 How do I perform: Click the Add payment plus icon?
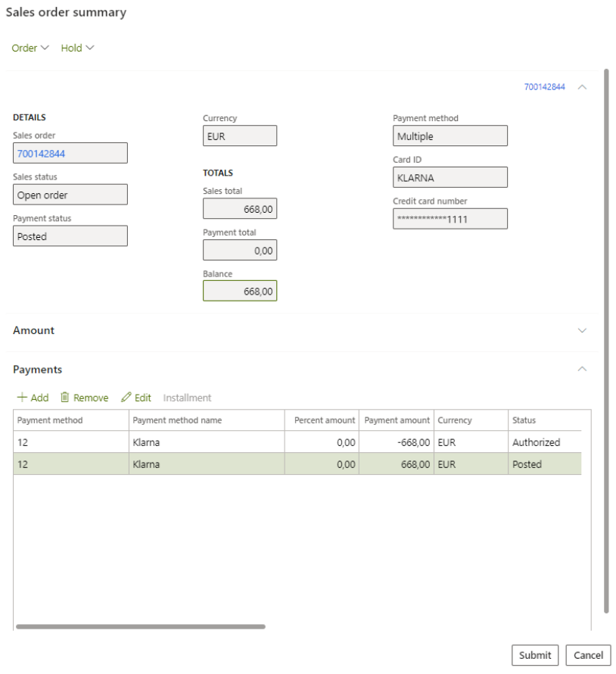[22, 398]
